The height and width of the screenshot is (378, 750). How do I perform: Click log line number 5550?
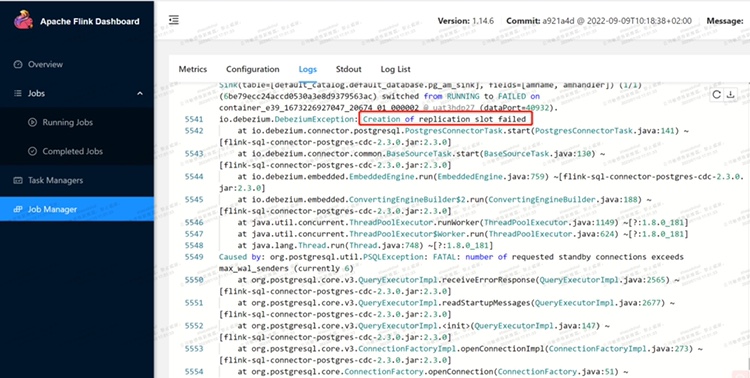click(x=194, y=280)
